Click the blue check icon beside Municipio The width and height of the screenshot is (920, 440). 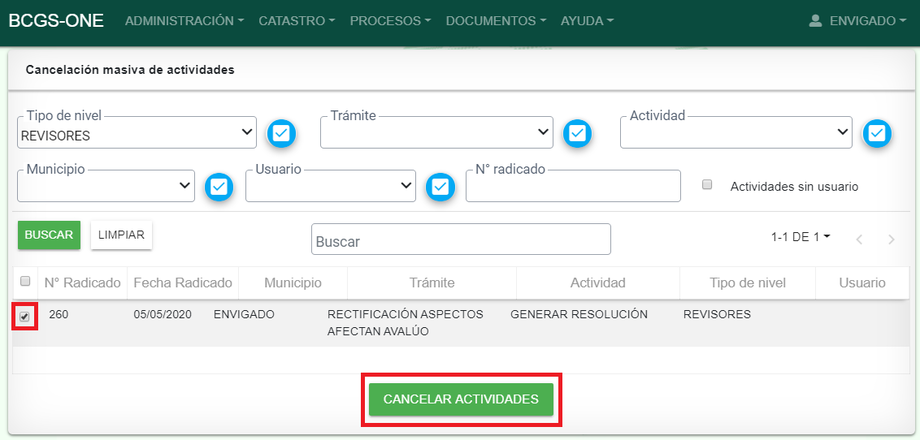(x=220, y=187)
